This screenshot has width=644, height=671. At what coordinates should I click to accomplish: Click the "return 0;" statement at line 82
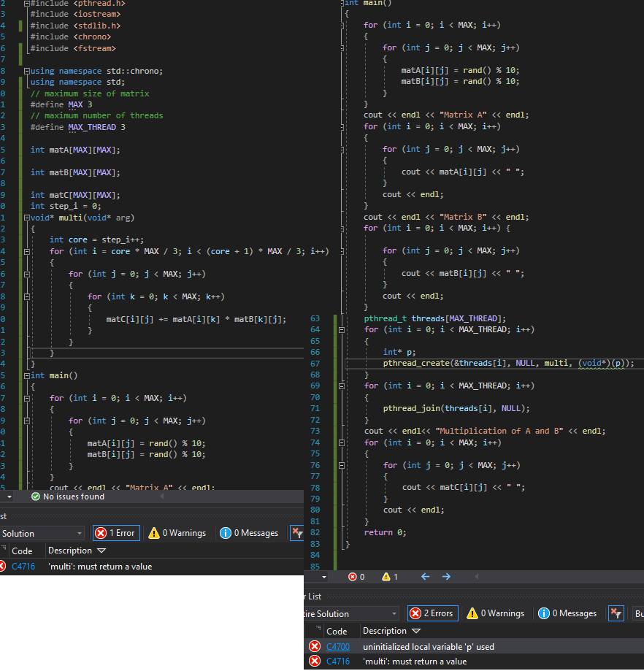tap(385, 532)
